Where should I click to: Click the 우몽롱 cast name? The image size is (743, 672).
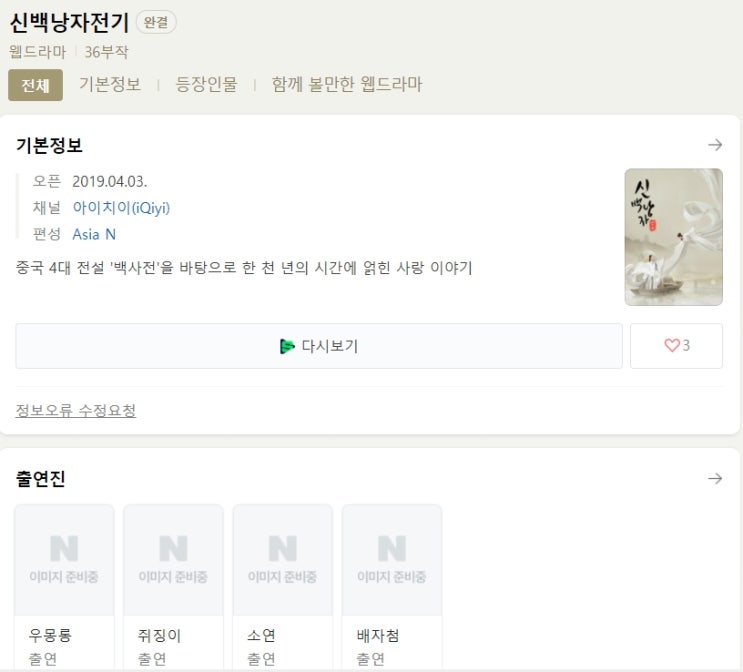[x=50, y=635]
